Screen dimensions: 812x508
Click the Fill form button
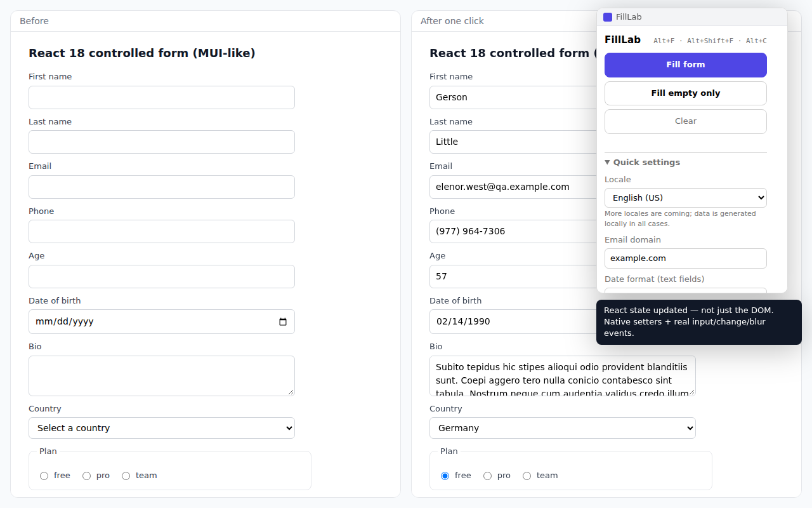(x=686, y=65)
